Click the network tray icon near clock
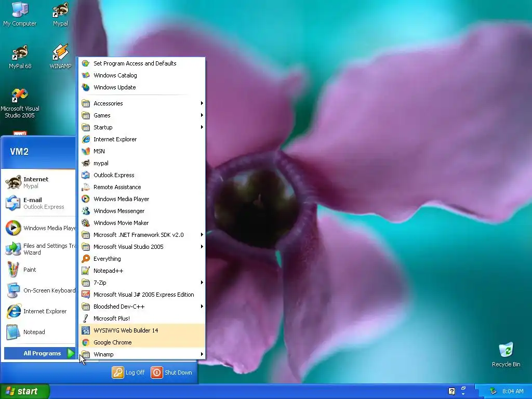This screenshot has width=532, height=399. [493, 391]
